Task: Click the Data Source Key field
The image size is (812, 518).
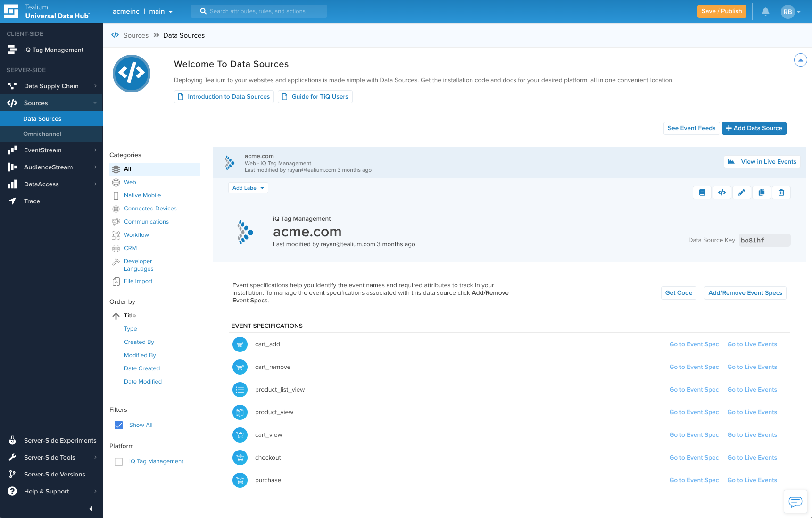Action: click(x=764, y=240)
